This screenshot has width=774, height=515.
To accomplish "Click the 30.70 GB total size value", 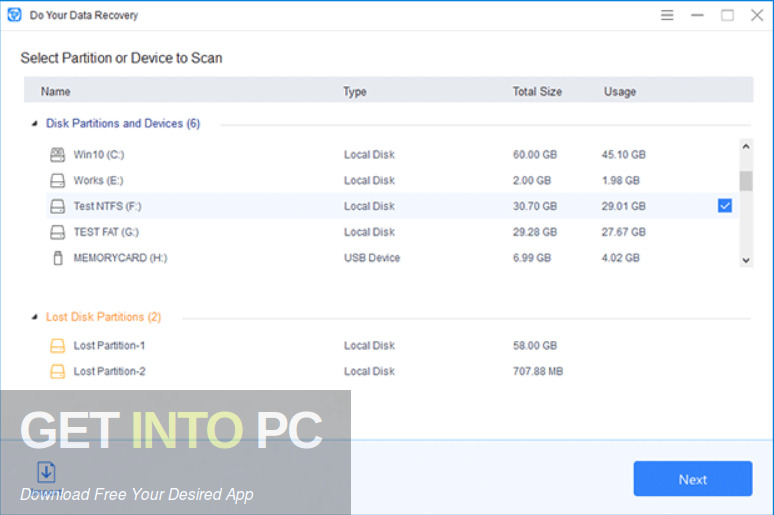I will 535,206.
